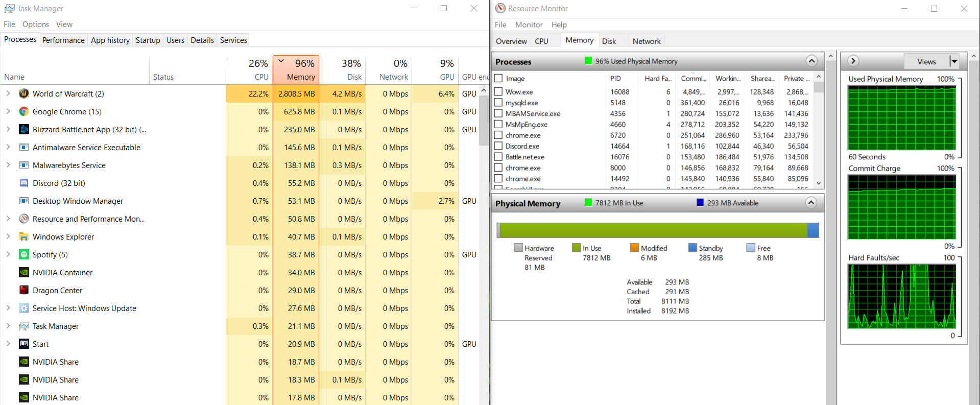Click the Service Host: Windows Update icon
Image resolution: width=980 pixels, height=405 pixels.
(x=23, y=308)
